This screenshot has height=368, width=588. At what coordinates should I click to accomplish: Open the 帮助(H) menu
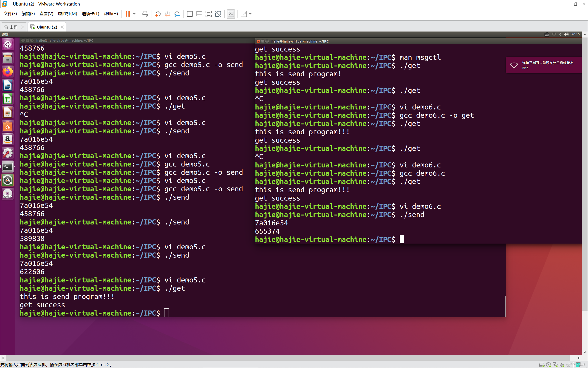(111, 14)
